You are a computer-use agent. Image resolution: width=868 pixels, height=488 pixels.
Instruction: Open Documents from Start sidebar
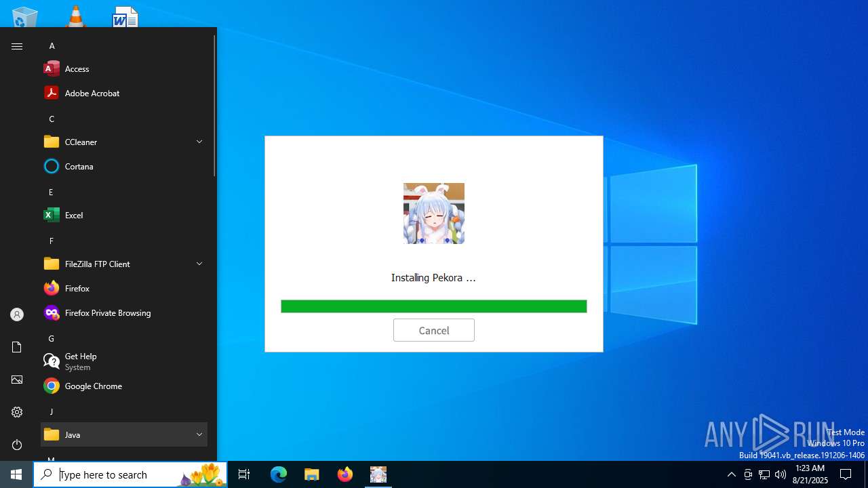(17, 347)
